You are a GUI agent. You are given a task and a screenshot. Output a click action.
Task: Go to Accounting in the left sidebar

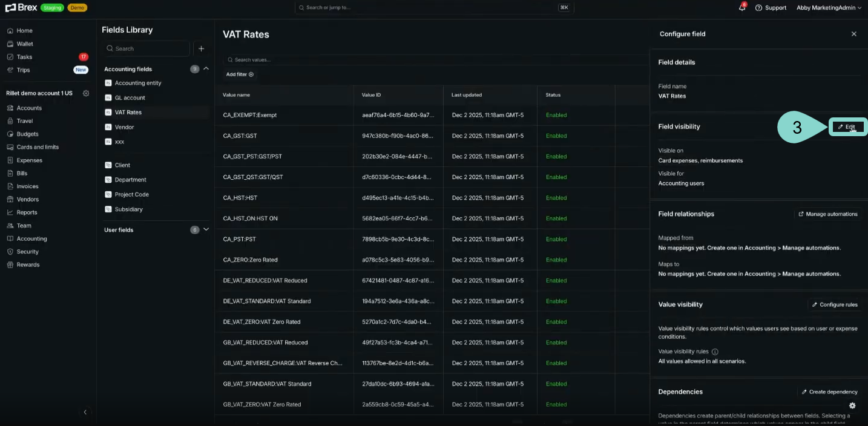coord(31,238)
